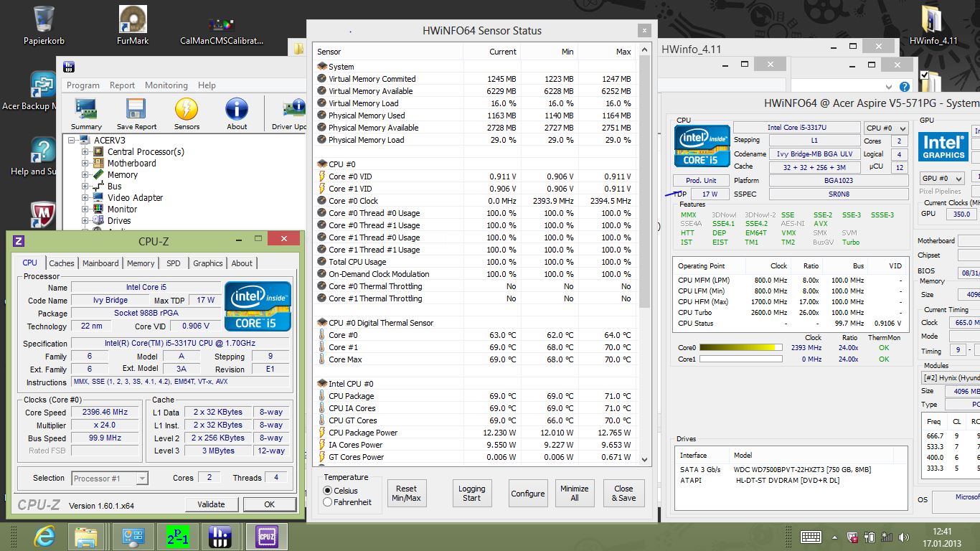Click the CPU-Z Name field showing Intel Core i5
Image resolution: width=980 pixels, height=551 pixels.
[146, 288]
